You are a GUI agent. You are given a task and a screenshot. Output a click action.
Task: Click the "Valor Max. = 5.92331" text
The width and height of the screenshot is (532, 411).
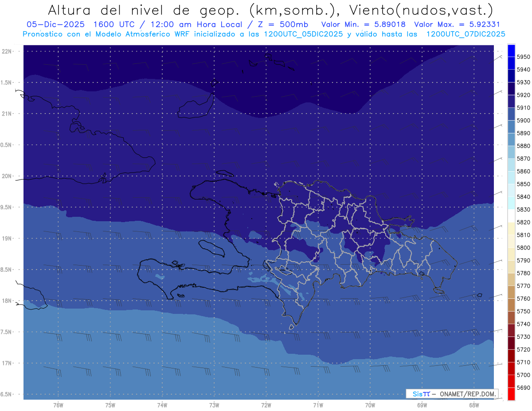457,24
